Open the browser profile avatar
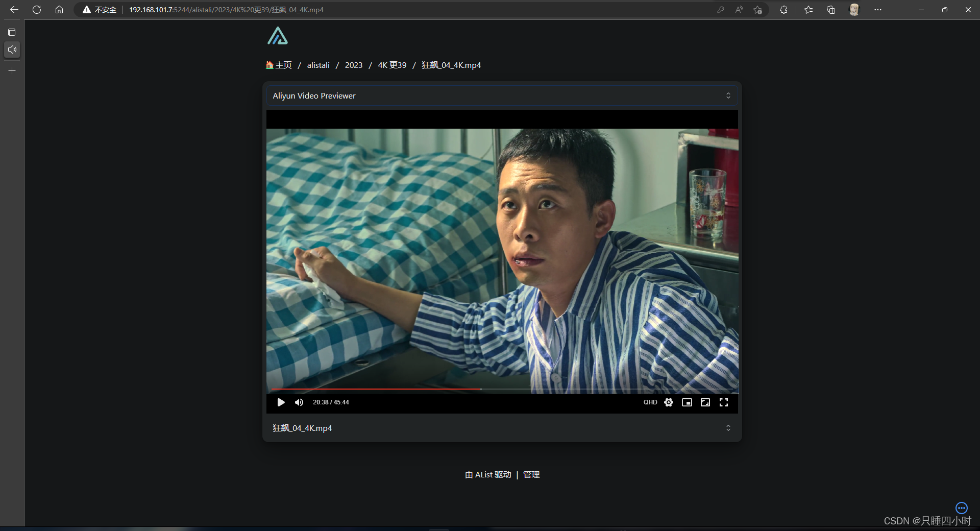 click(854, 10)
